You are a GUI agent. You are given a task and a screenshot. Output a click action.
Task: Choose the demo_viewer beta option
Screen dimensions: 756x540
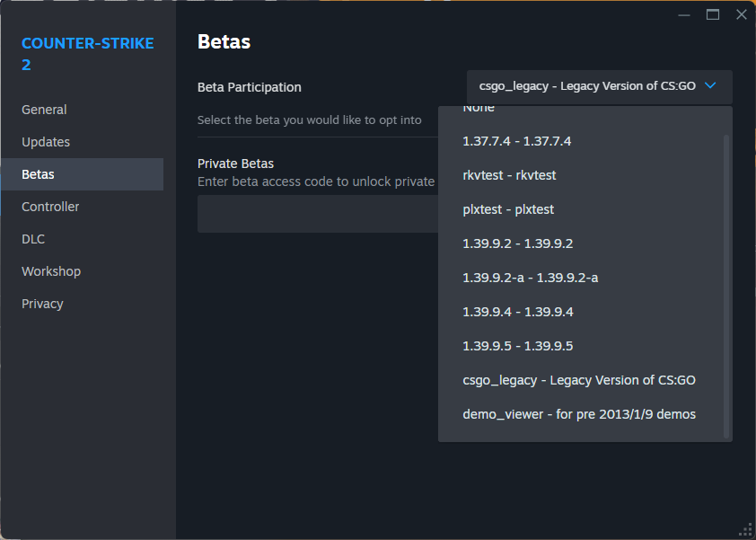(x=578, y=414)
